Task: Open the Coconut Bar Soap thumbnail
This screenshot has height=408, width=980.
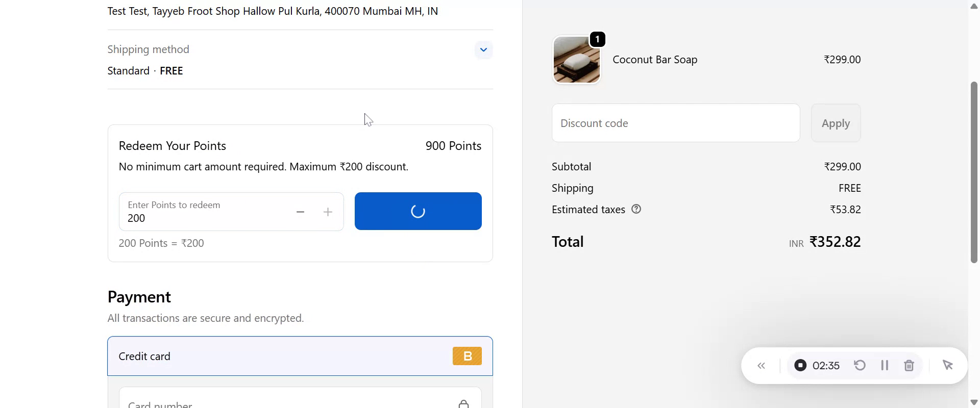Action: point(577,60)
